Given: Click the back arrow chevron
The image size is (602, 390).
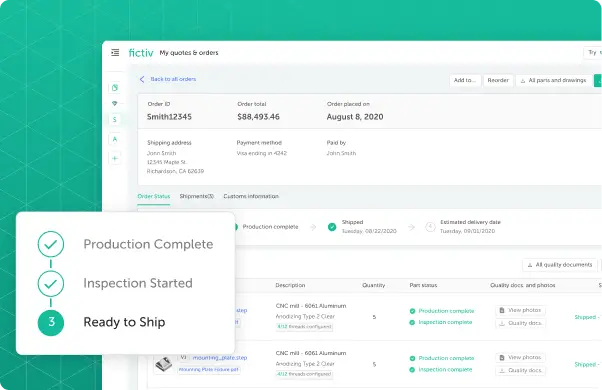Looking at the screenshot, I should (142, 79).
